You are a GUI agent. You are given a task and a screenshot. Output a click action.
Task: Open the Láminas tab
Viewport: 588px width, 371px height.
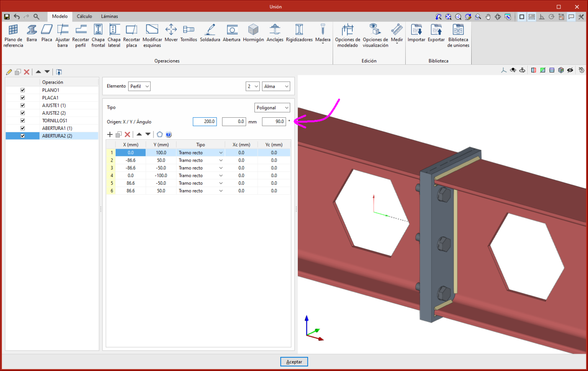pyautogui.click(x=109, y=16)
